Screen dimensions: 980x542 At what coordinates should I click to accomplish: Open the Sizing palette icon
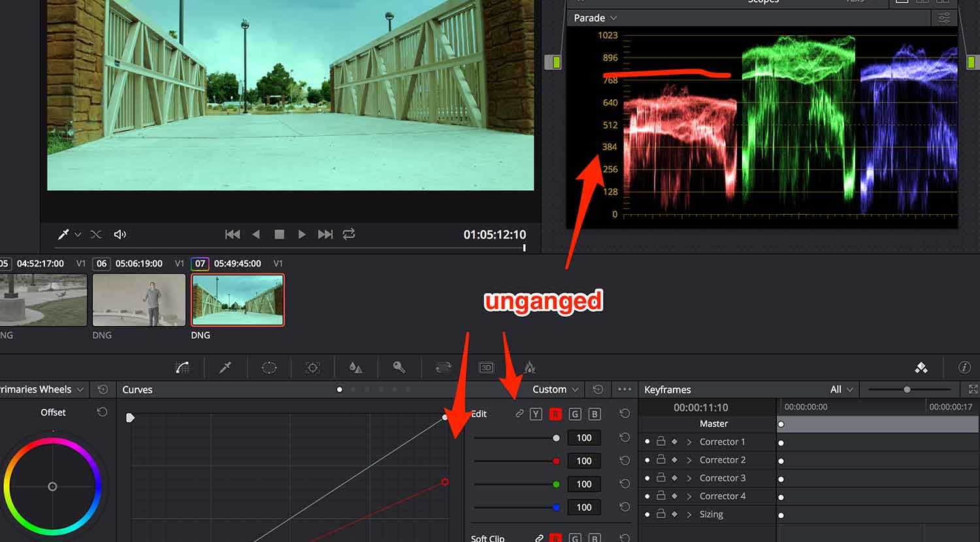(x=443, y=368)
